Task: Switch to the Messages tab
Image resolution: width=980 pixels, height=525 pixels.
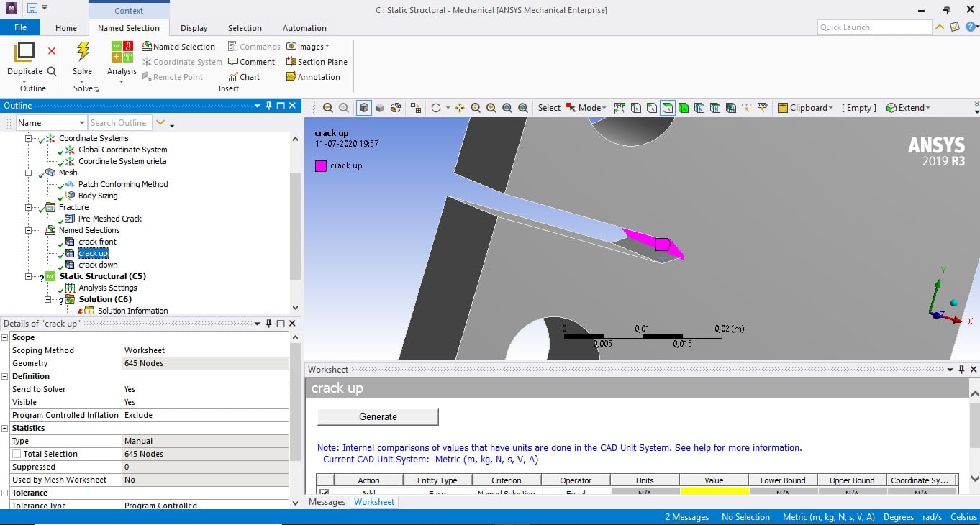Action: pyautogui.click(x=327, y=502)
